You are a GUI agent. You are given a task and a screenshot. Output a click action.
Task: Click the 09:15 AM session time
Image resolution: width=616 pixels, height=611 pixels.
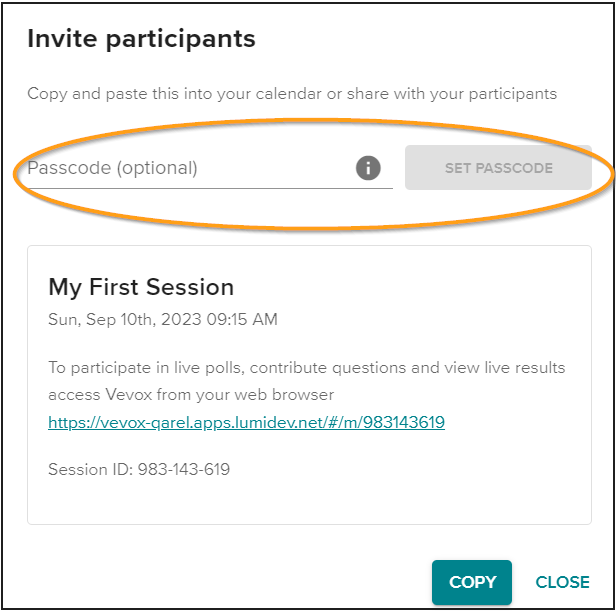pos(242,319)
